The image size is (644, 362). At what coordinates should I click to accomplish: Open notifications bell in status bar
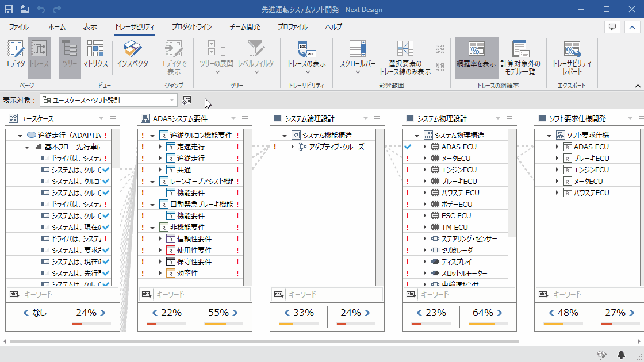click(621, 355)
